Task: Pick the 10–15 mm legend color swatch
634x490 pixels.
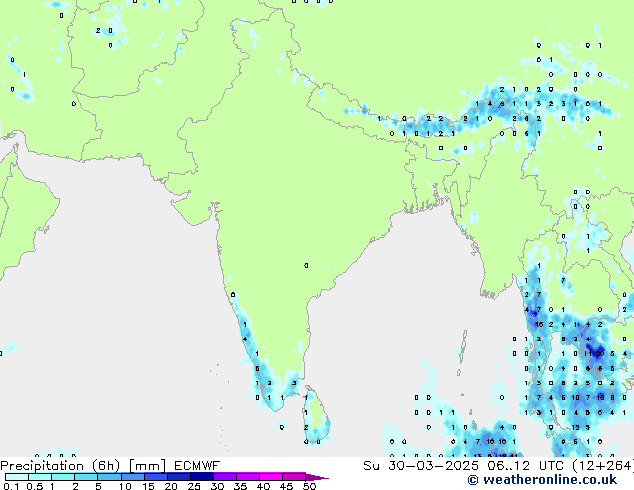Action: point(132,477)
